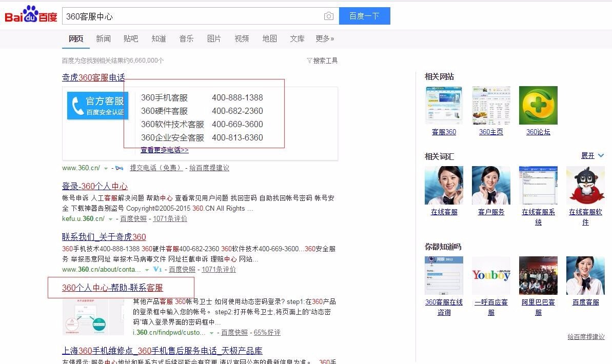Open the 百度快照 for 登录-360个人中心

(x=135, y=218)
